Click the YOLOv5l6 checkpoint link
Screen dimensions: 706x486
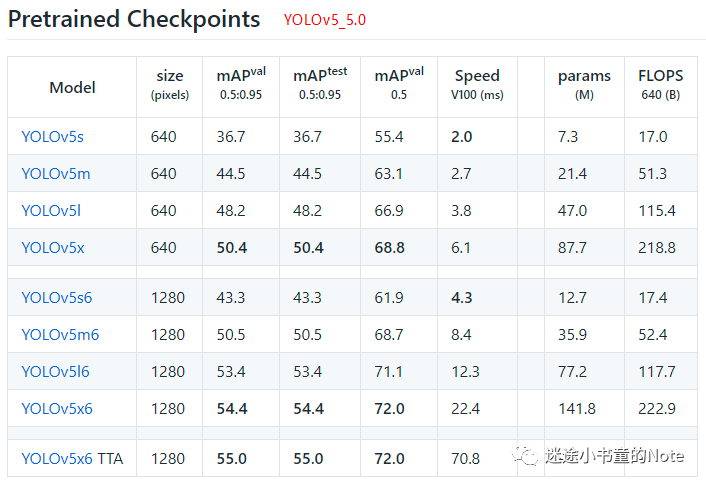click(x=55, y=372)
